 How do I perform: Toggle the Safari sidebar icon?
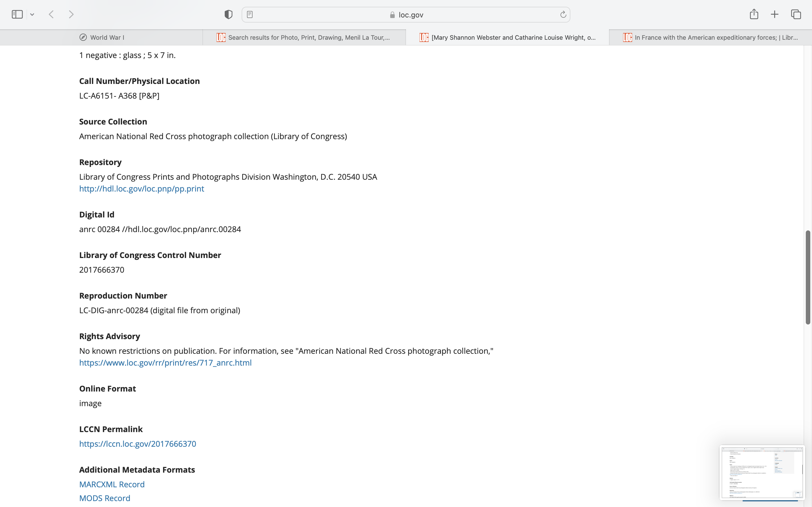point(17,14)
